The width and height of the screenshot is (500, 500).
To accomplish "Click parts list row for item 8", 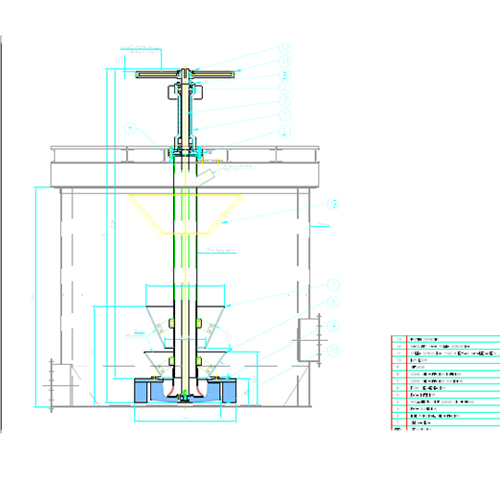I will (446, 374).
